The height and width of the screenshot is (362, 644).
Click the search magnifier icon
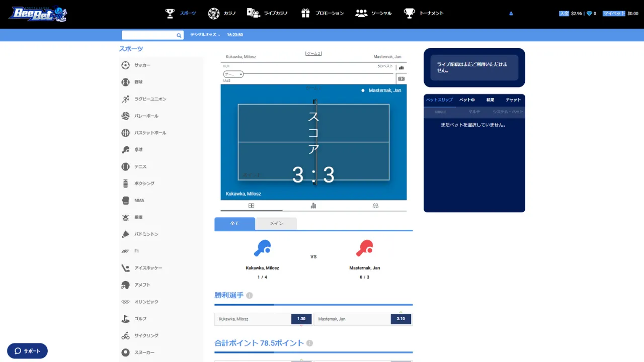coord(179,35)
